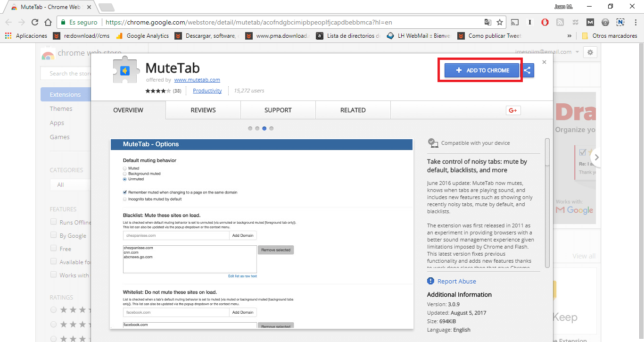
Task: Click the grey RSS feed extension icon
Action: tap(560, 22)
